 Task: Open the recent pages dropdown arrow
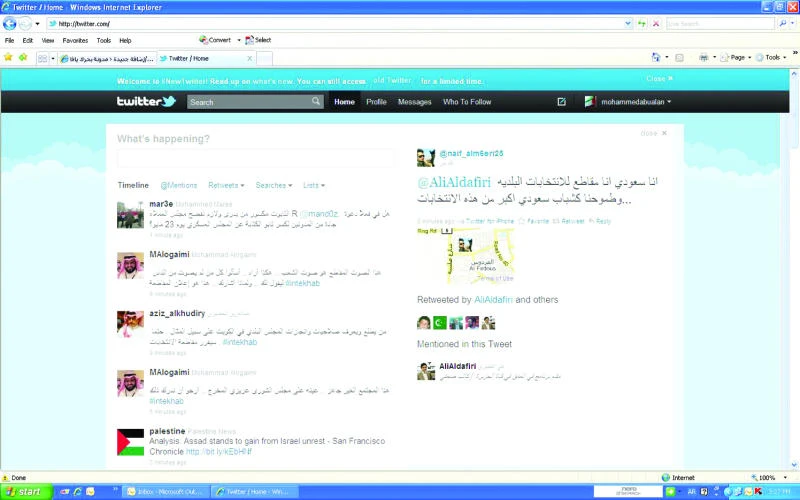pyautogui.click(x=37, y=24)
